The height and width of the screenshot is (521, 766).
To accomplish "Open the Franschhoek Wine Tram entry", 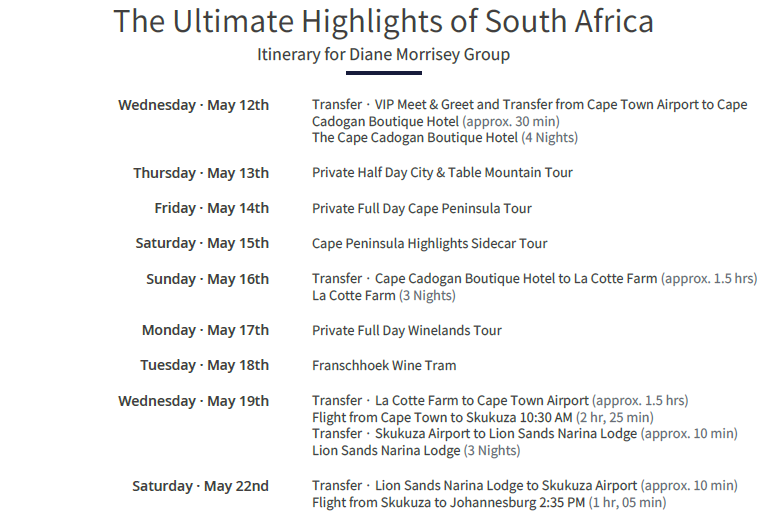I will pyautogui.click(x=384, y=365).
